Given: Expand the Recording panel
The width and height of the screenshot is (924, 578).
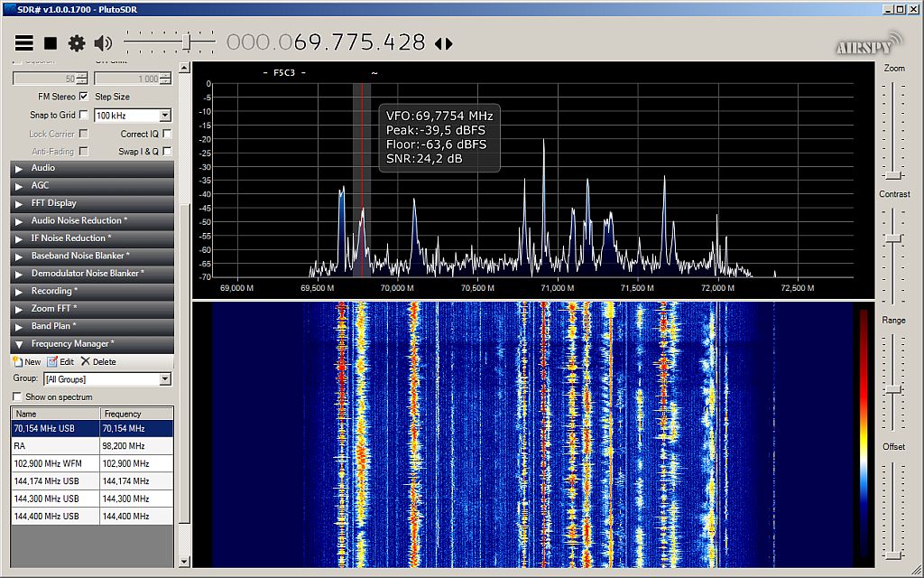Looking at the screenshot, I should (92, 291).
